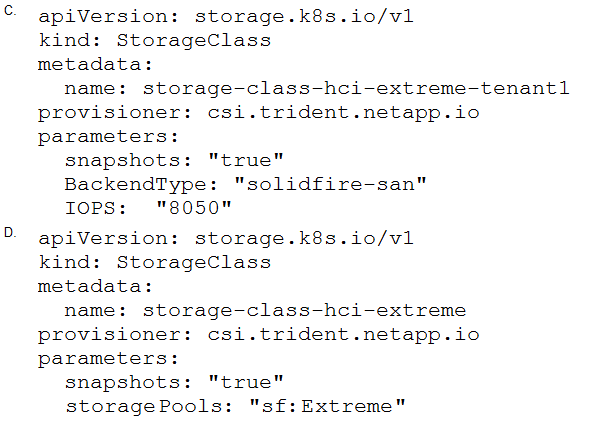This screenshot has height=425, width=590.
Task: Click metadata: key in option D
Action: [x=95, y=286]
